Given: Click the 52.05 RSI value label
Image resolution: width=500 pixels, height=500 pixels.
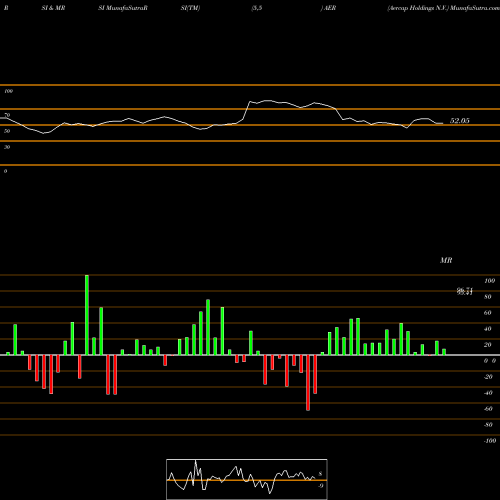Looking at the screenshot, I should point(460,121).
